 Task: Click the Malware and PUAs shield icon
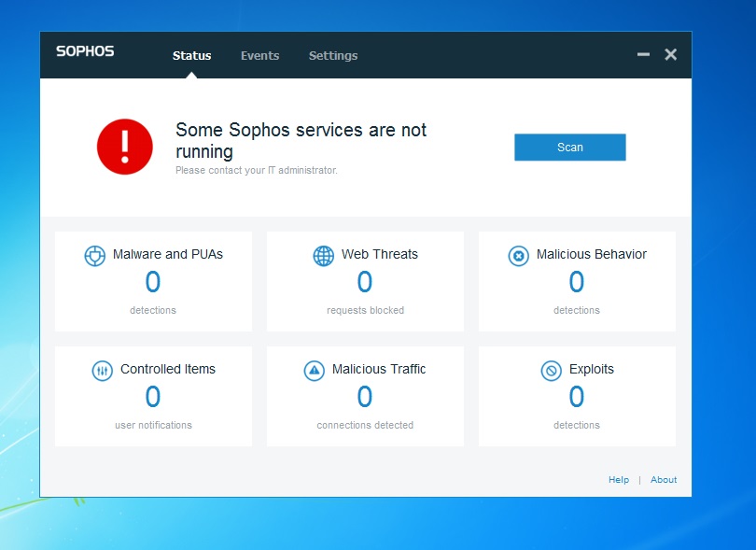click(x=94, y=256)
